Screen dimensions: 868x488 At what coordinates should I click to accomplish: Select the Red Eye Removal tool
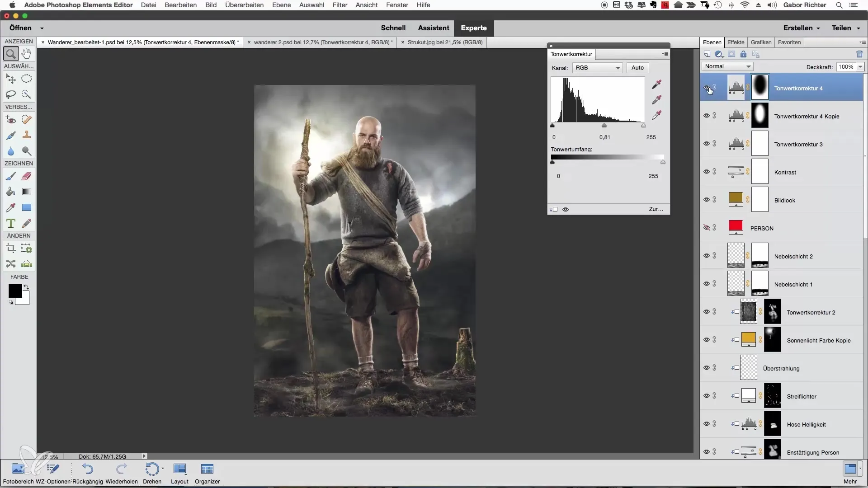11,120
